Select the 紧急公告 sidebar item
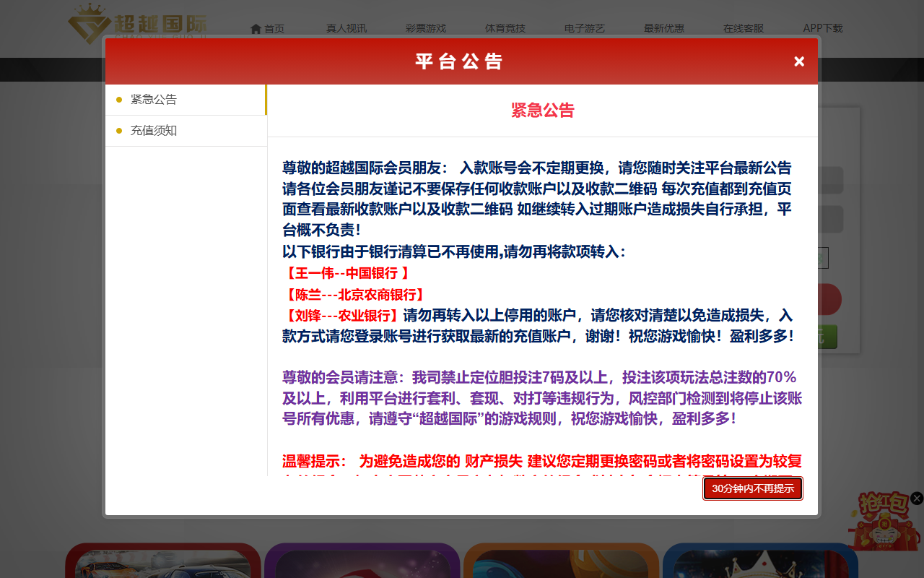 186,100
